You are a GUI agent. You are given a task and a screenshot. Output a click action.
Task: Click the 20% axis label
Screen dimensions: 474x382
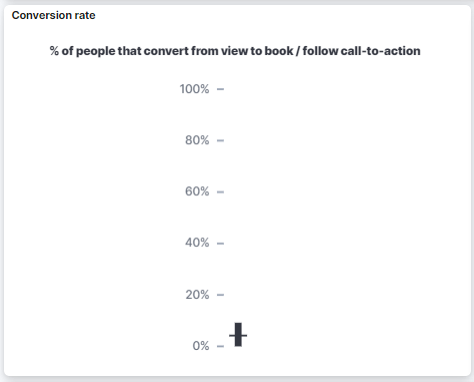197,295
